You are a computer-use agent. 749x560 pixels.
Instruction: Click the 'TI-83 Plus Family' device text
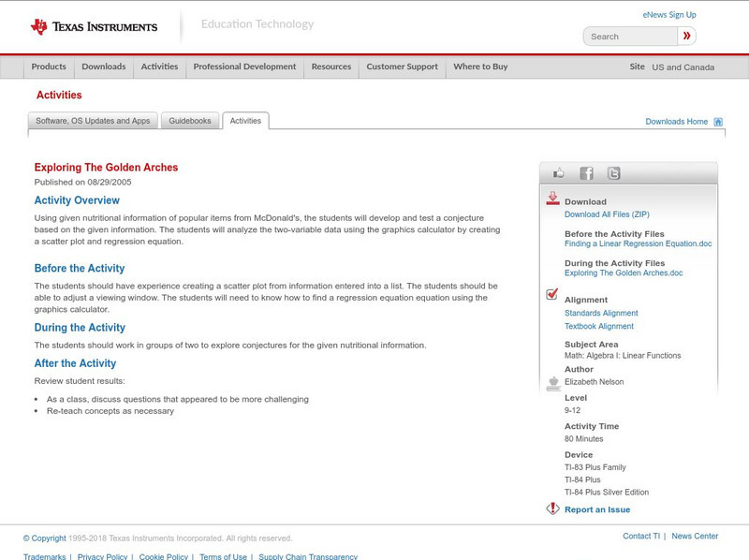click(595, 467)
